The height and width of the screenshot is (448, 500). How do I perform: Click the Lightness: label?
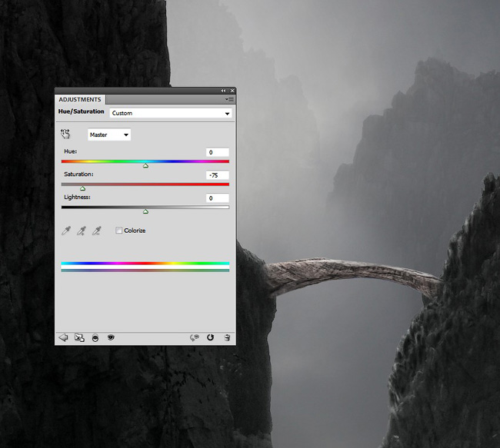pos(77,197)
